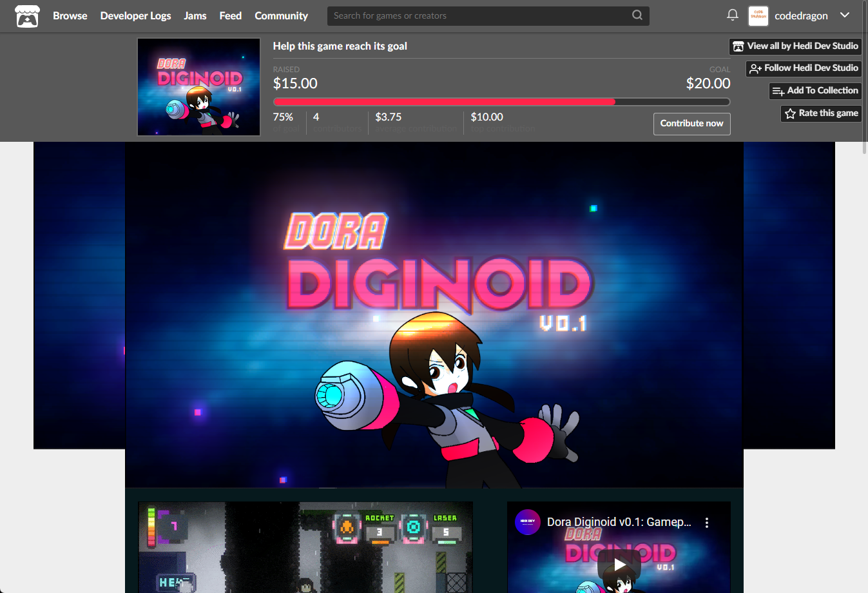This screenshot has width=868, height=593.
Task: Click the funding goal progress bar
Action: coord(501,102)
